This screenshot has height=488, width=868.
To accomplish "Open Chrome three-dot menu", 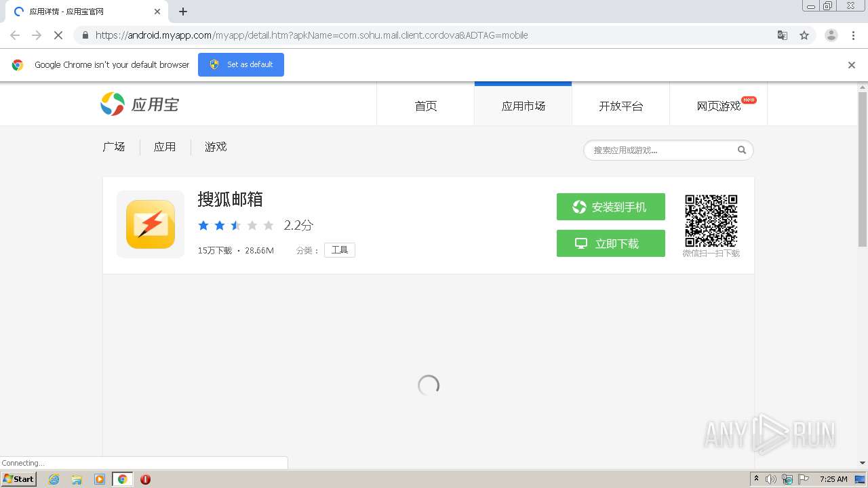I will [x=853, y=35].
